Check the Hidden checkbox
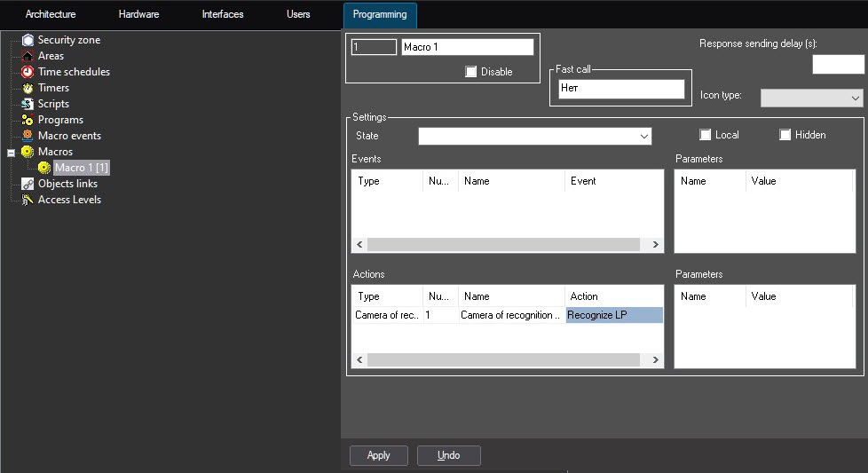868x473 pixels. pyautogui.click(x=785, y=135)
